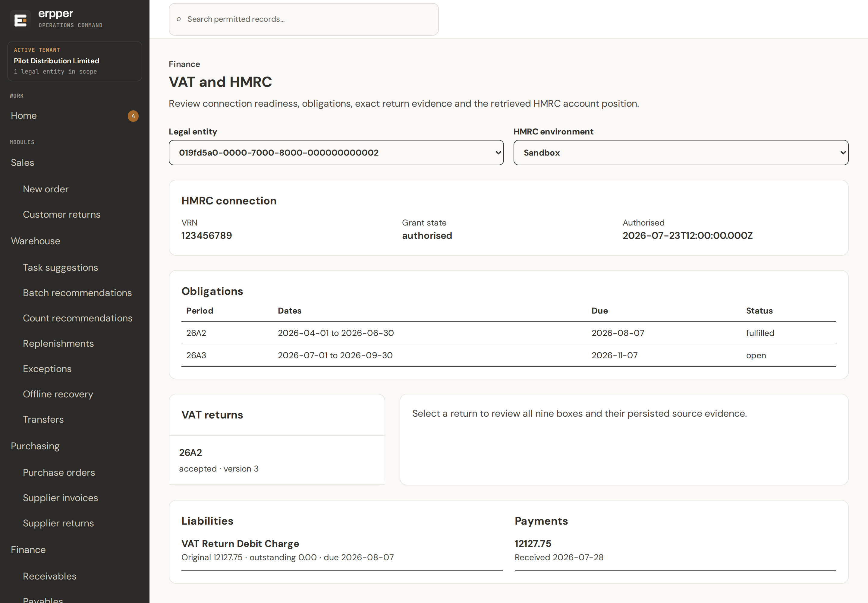868x603 pixels.
Task: Click the Period column header
Action: coord(200,311)
